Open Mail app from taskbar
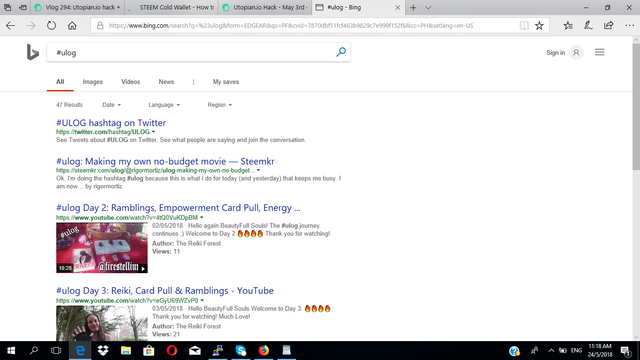Screen dimensions: 640x360 pos(195,351)
